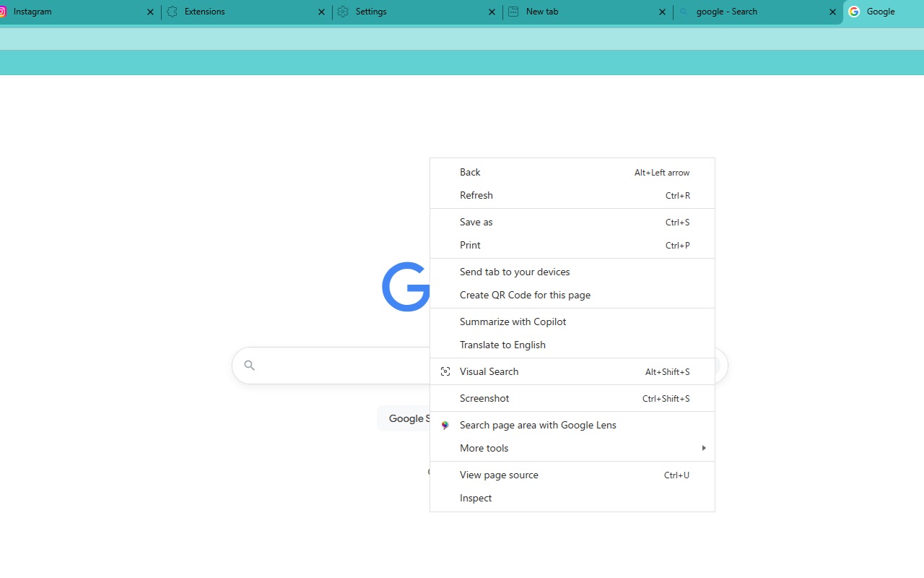
Task: Close the google - Search tab
Action: pos(832,12)
